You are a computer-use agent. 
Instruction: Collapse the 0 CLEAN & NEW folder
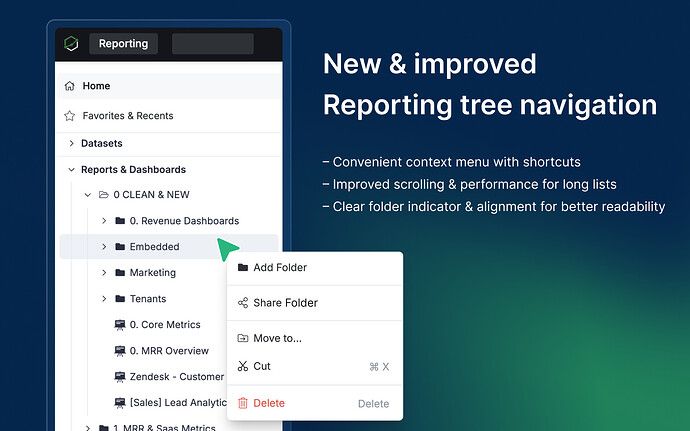pos(88,195)
